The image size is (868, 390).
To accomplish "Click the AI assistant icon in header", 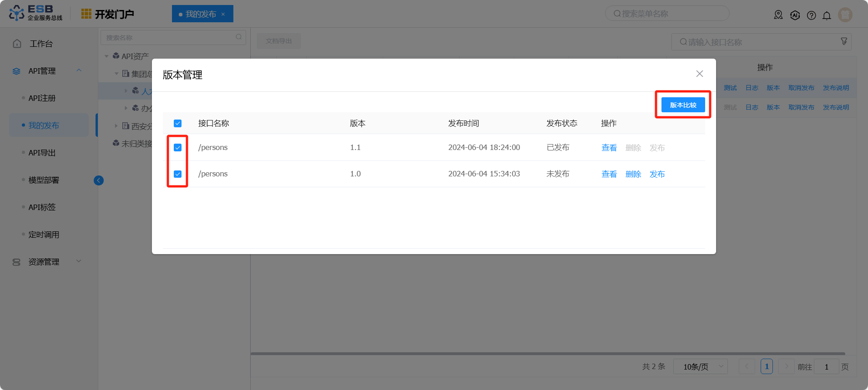I will [x=795, y=15].
